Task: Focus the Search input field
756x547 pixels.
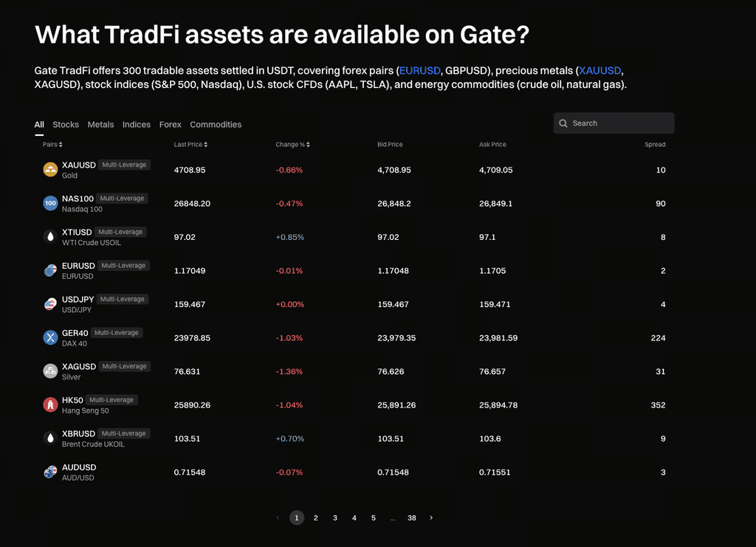Action: pos(614,123)
